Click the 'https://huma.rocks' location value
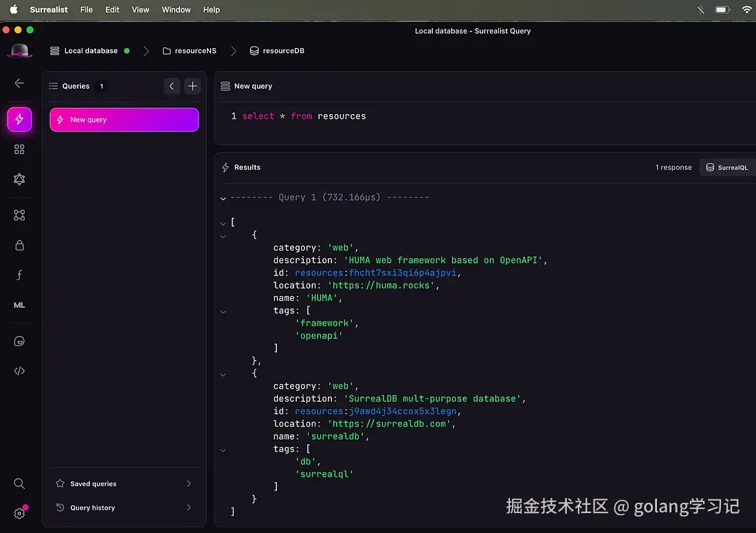Screen dimensions: 756x533 coord(381,285)
